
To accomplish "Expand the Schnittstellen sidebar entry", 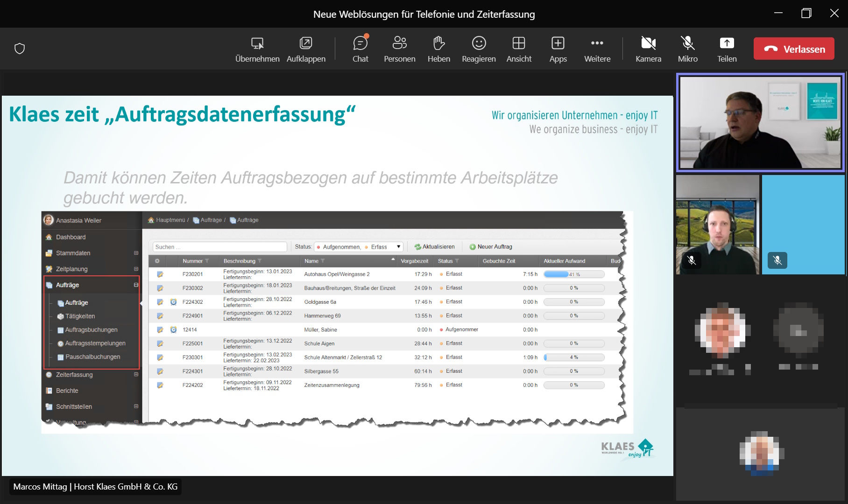I will (136, 406).
